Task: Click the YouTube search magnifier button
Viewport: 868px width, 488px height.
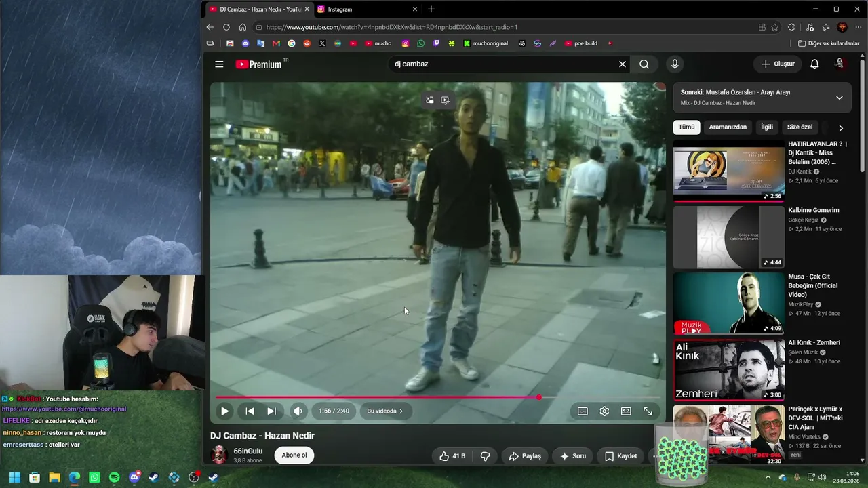Action: click(644, 64)
